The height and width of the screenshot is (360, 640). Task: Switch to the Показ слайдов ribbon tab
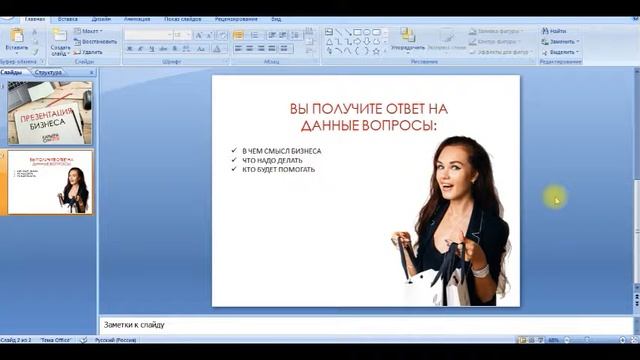tap(182, 19)
